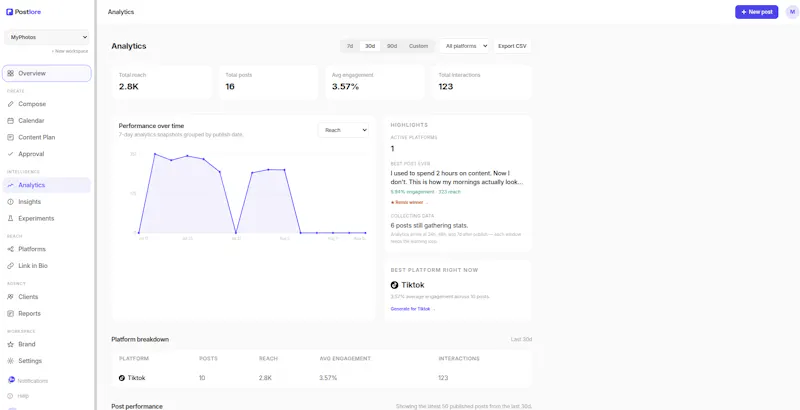Open the All platforms filter dropdown
Screen dimensions: 800x410
click(x=464, y=46)
